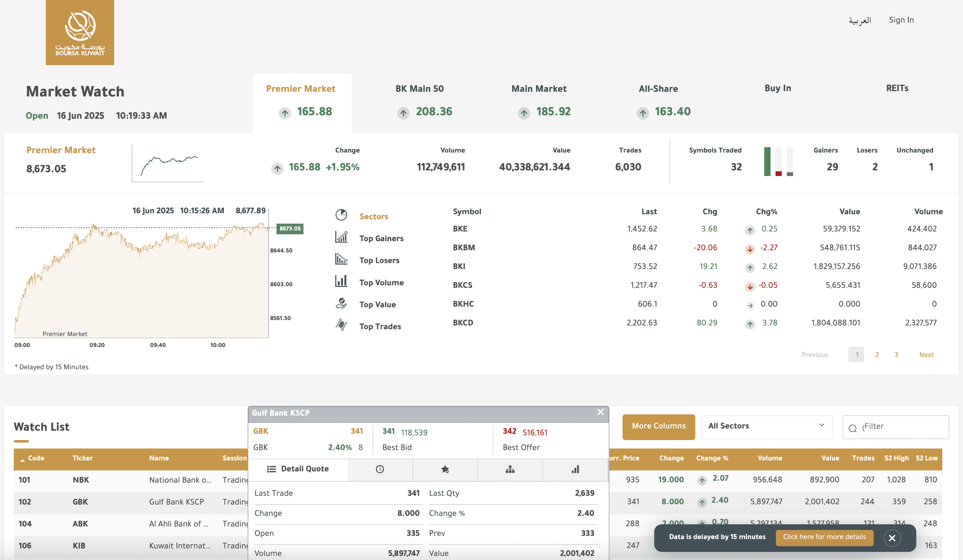Select the Detail Quote tab
The height and width of the screenshot is (560, 963).
(298, 469)
